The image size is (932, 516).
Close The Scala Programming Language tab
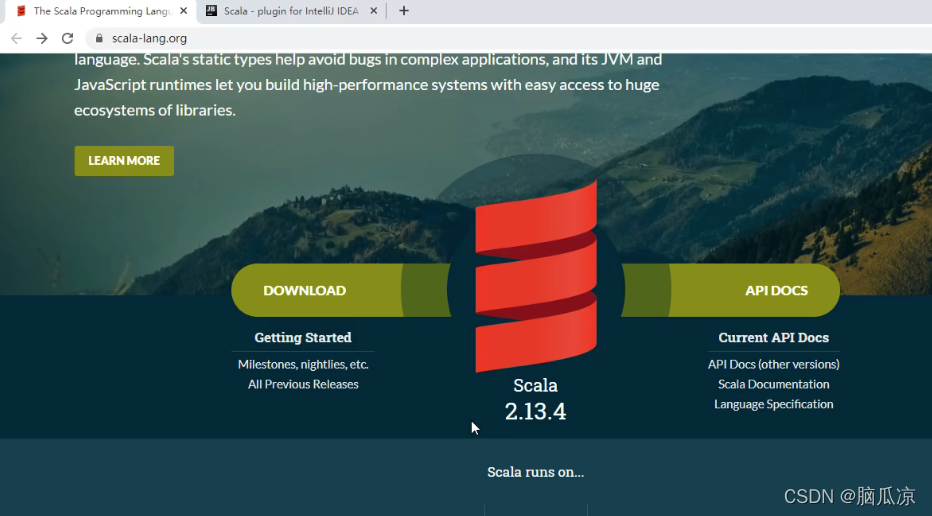pyautogui.click(x=184, y=11)
